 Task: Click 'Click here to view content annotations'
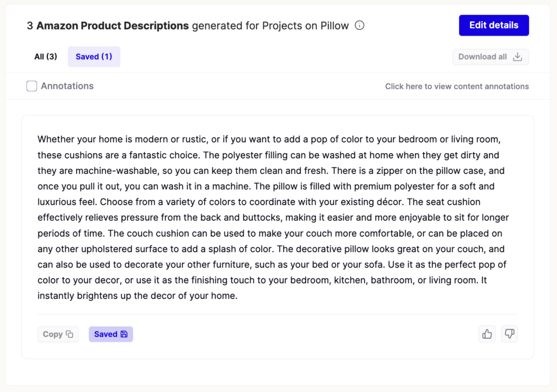[x=456, y=86]
